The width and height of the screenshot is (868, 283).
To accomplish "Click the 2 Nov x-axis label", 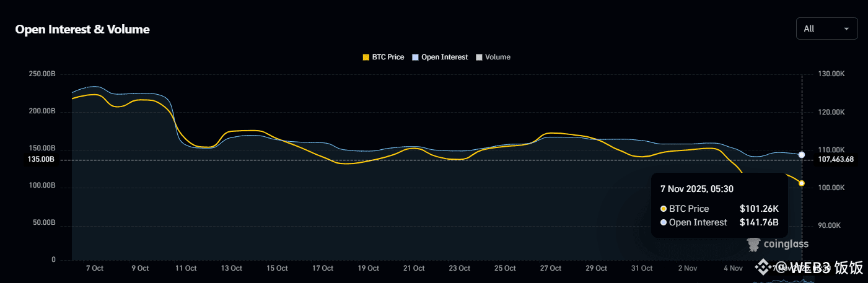I will [x=688, y=268].
